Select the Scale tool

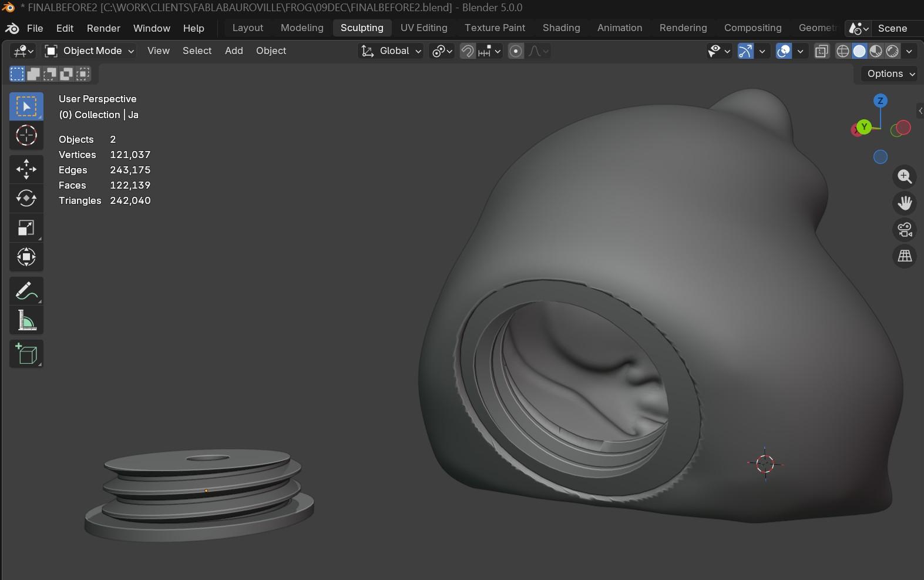point(26,228)
